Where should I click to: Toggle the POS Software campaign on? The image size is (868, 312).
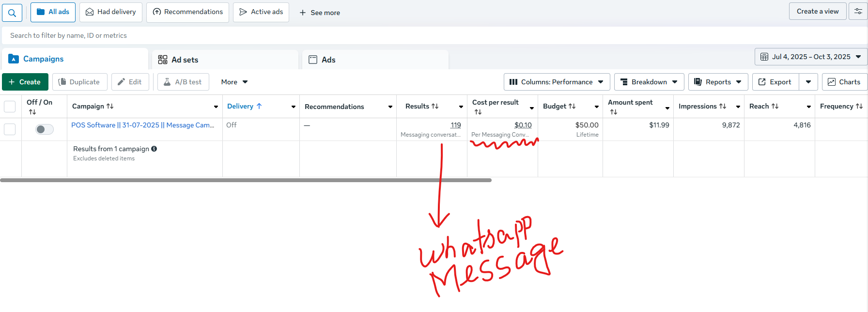point(45,129)
